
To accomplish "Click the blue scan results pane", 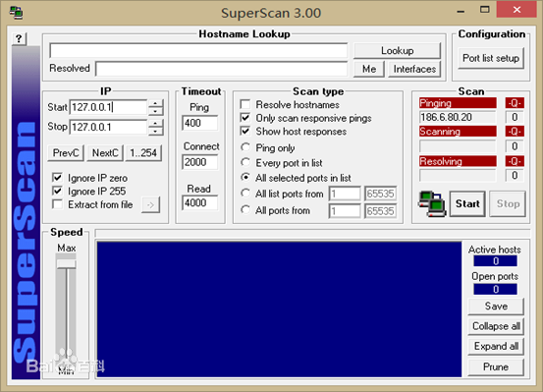I will coord(279,309).
